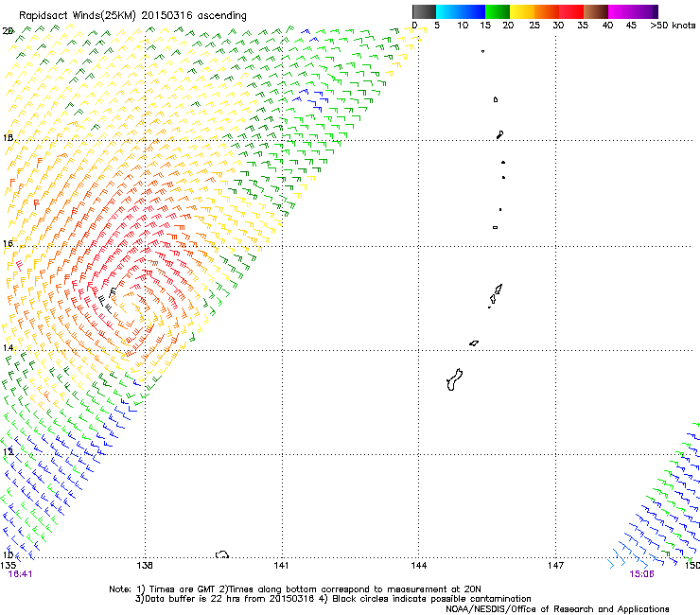Click the title 'Rapidsact Winds(25KM) 20150316 ascending'

pyautogui.click(x=132, y=16)
